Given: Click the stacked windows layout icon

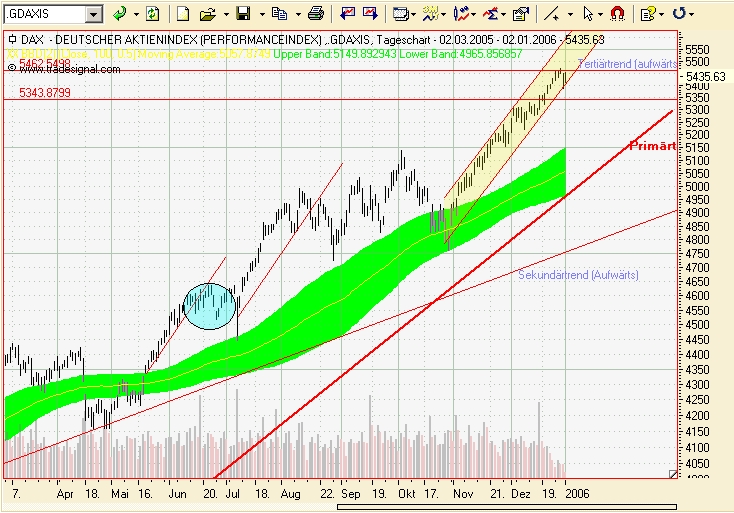Looking at the screenshot, I should pyautogui.click(x=401, y=14).
